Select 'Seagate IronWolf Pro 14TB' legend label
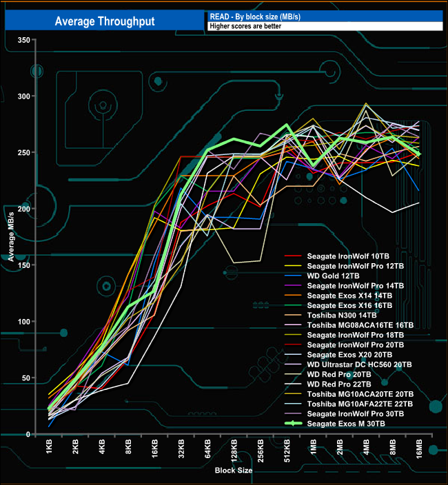 click(x=356, y=286)
